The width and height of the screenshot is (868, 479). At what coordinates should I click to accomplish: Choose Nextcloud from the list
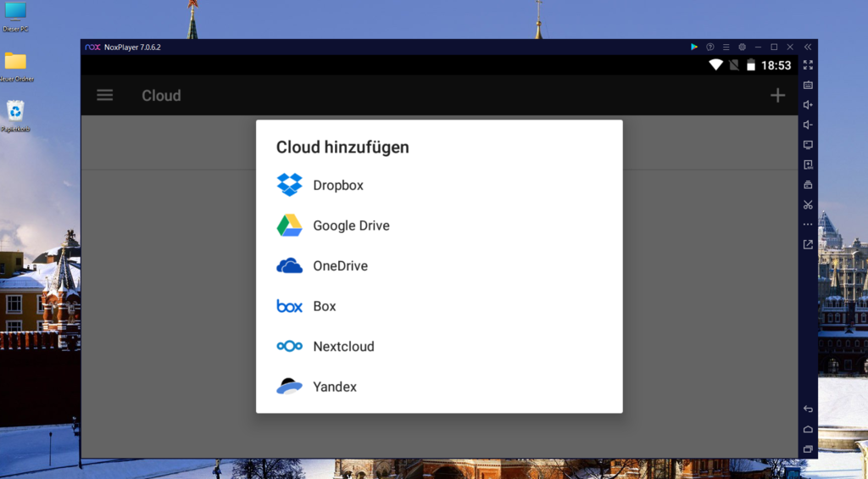[x=439, y=347]
